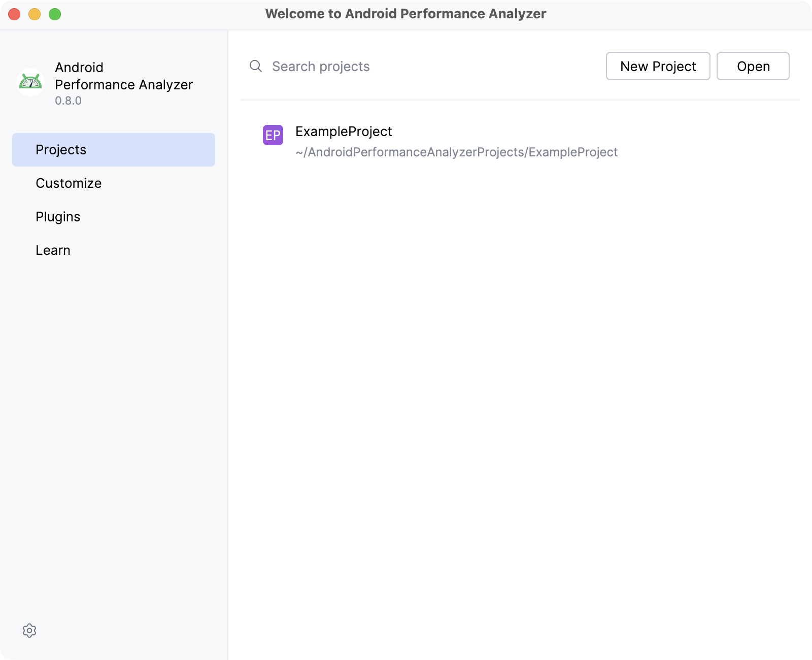
Task: Open the ExampleProject entry
Action: [x=520, y=141]
